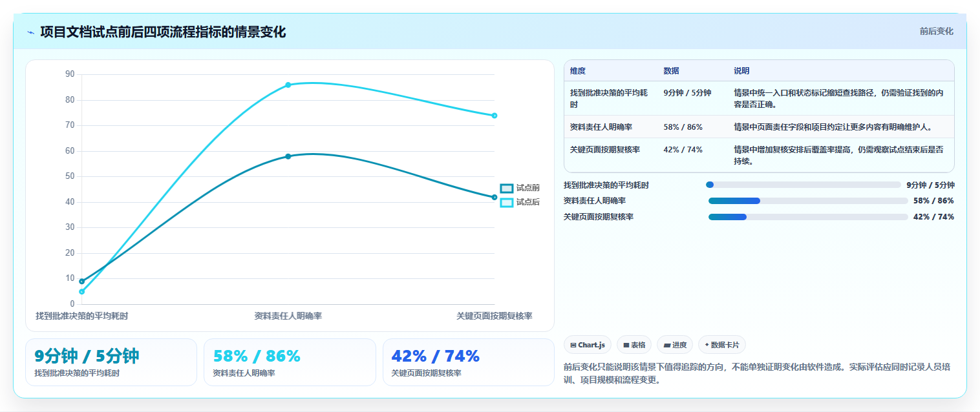Click table cell 58% / 86%
980x412 pixels.
tap(683, 127)
